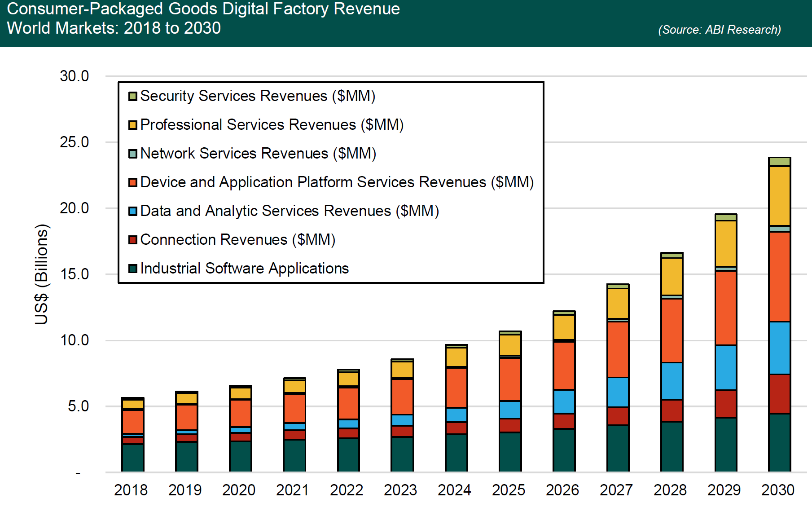Click the yellow Professional Services segment for 2030
The width and height of the screenshot is (812, 516).
[x=779, y=196]
